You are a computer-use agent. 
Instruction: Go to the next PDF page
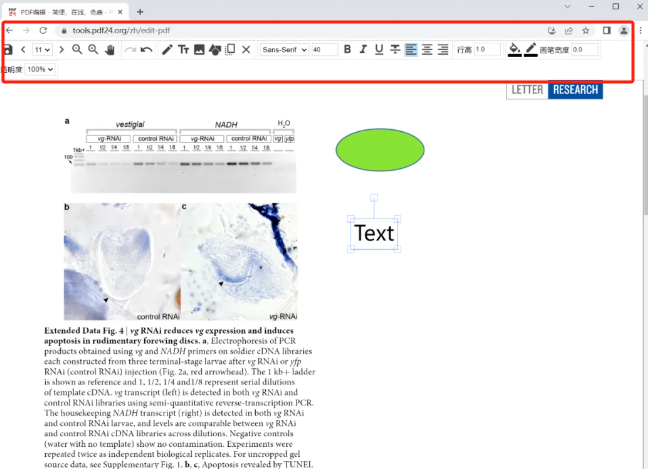point(61,50)
